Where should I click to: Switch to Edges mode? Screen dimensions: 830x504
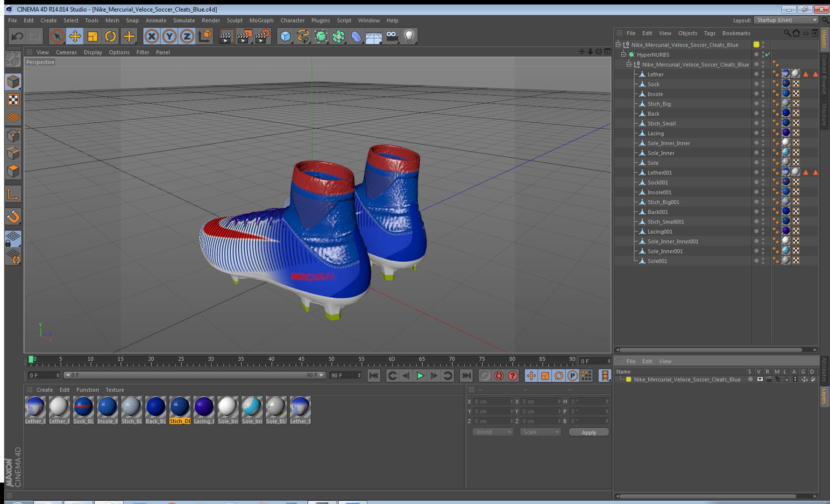(13, 153)
